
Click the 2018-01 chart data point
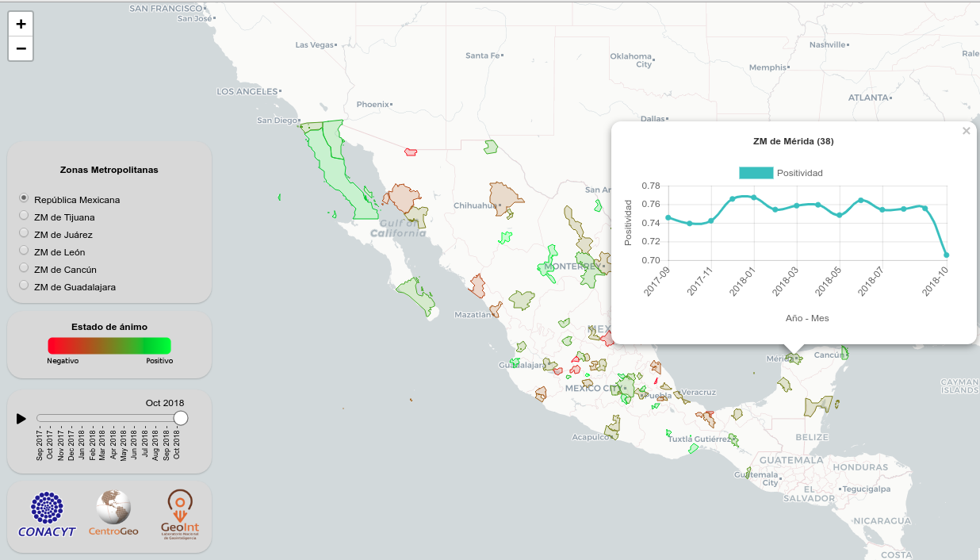pos(753,198)
